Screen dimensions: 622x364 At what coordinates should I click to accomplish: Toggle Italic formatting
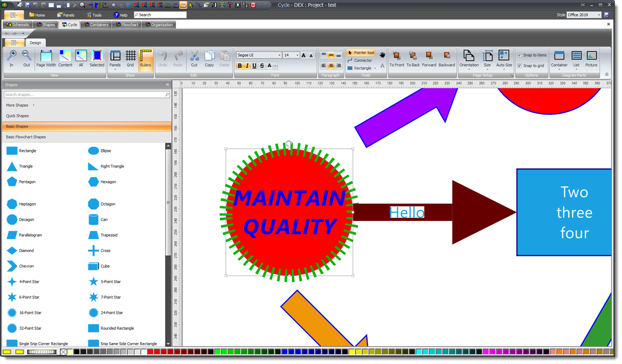(x=247, y=66)
